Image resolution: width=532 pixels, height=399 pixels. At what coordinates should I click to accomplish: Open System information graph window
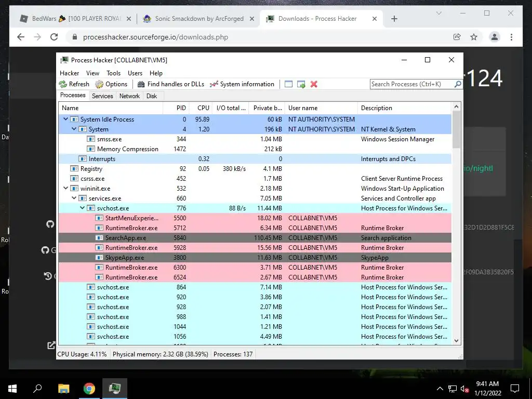(x=242, y=84)
